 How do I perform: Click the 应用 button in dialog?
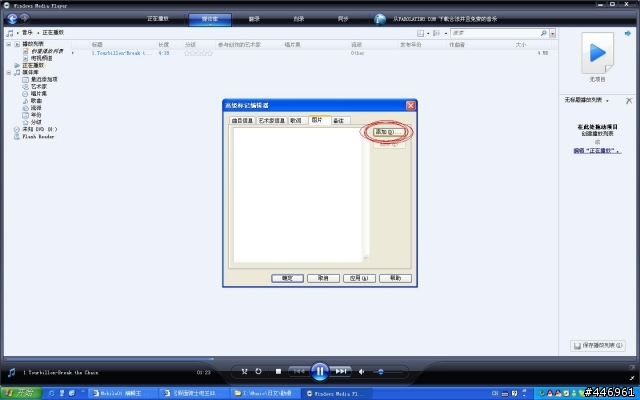pos(359,278)
